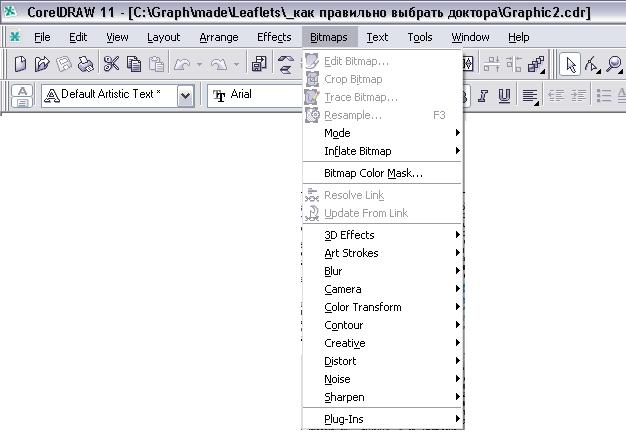The width and height of the screenshot is (626, 440).
Task: Toggle bulleted list formatting
Action: pyautogui.click(x=604, y=96)
